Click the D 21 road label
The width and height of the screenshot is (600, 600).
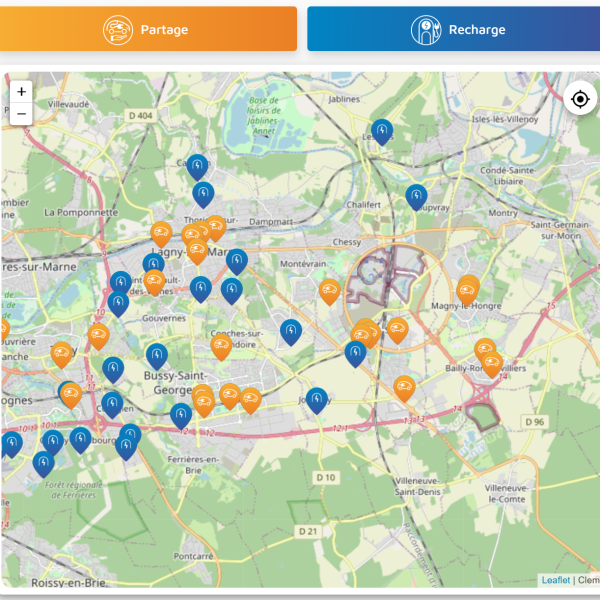pos(308,531)
